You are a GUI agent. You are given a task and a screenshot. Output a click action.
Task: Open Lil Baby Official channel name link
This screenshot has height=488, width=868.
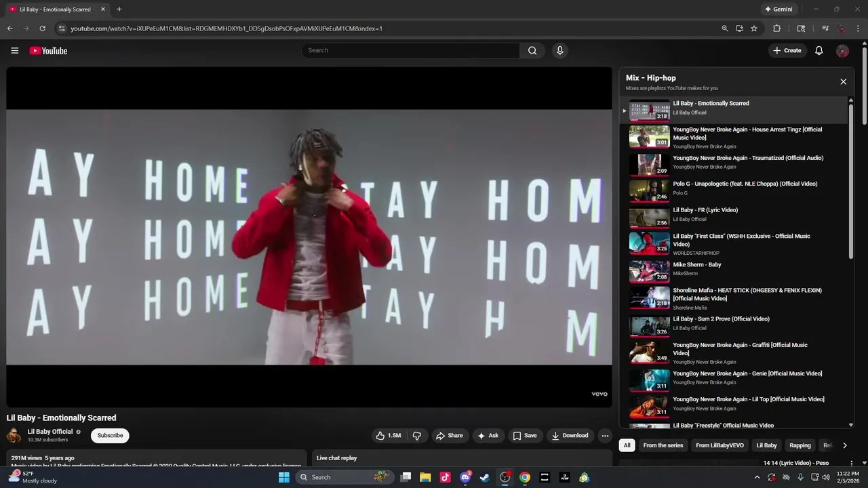click(x=50, y=432)
